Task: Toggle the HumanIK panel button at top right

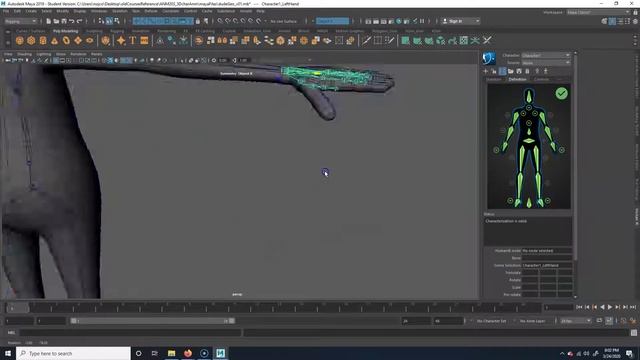Action: click(612, 21)
